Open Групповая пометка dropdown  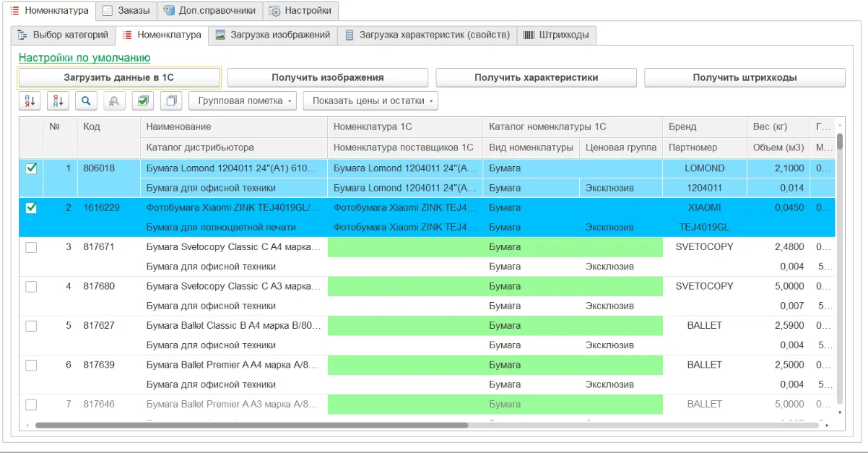[243, 101]
